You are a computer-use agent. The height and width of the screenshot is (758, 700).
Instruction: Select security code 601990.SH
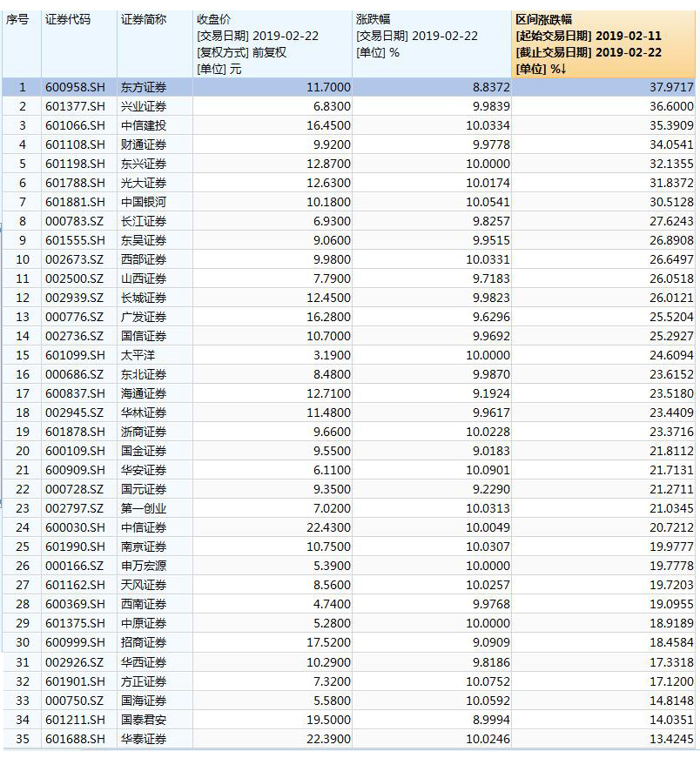tap(75, 547)
